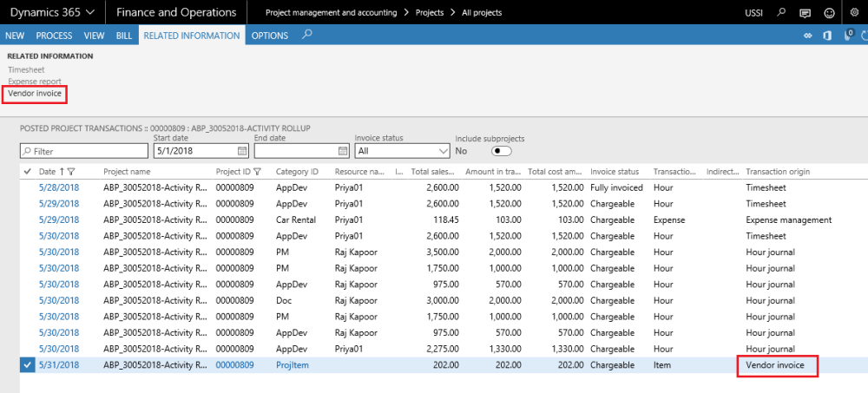868x393 pixels.
Task: Open the Project ID column filter
Action: pos(258,172)
